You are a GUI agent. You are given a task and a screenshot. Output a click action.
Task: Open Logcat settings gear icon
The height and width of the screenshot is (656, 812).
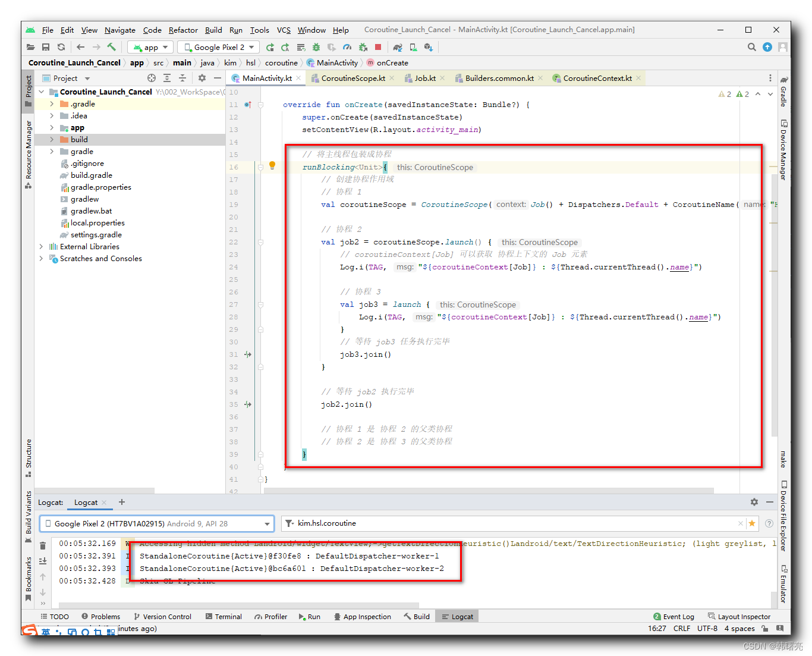[754, 502]
